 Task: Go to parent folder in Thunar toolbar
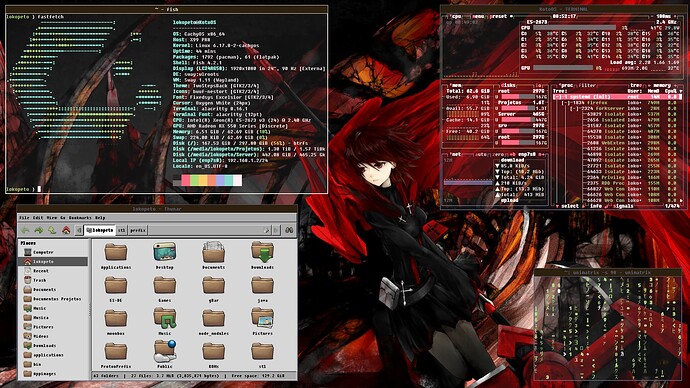point(52,230)
